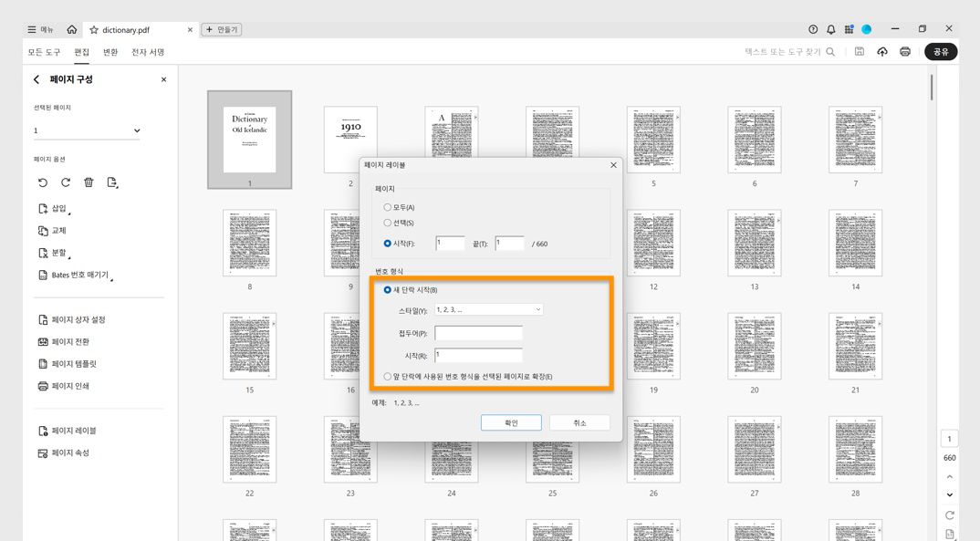Open 페이지 전환 settings
Viewport: 980px width, 541px height.
click(64, 342)
